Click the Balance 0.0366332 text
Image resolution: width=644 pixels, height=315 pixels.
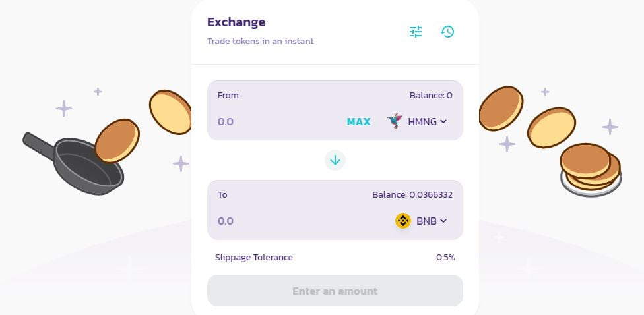pyautogui.click(x=412, y=195)
